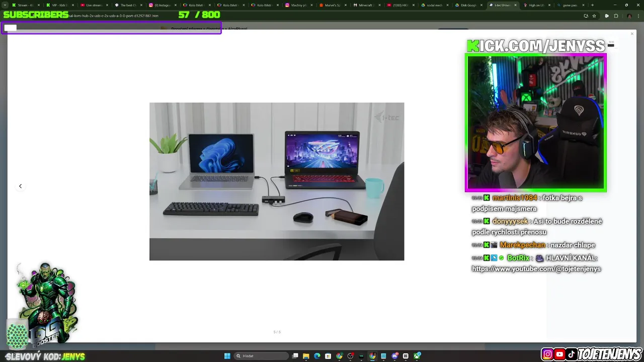Close the game pass tab

point(583,5)
